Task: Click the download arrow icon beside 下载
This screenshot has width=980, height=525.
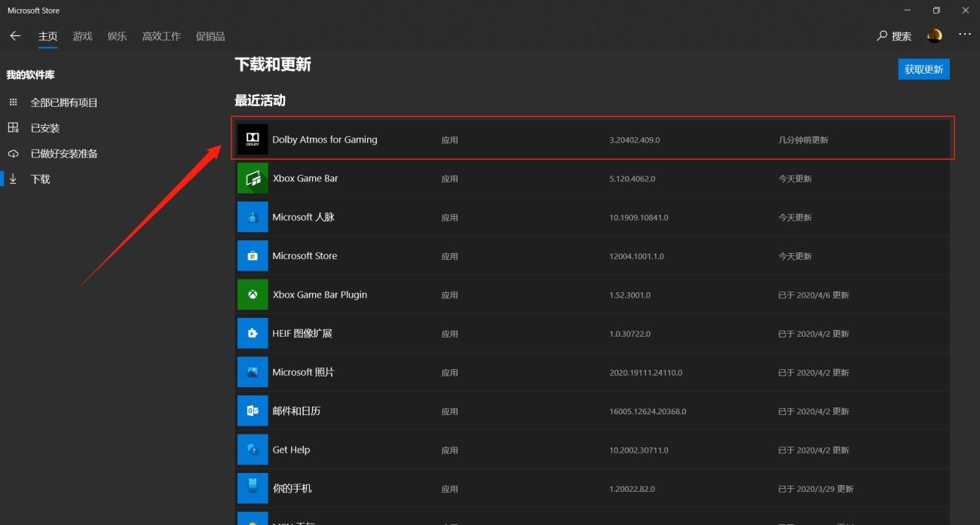Action: [x=13, y=179]
